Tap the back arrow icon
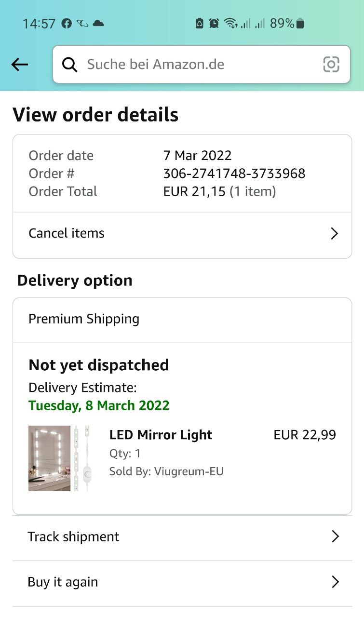This screenshot has height=617, width=364. coord(20,65)
